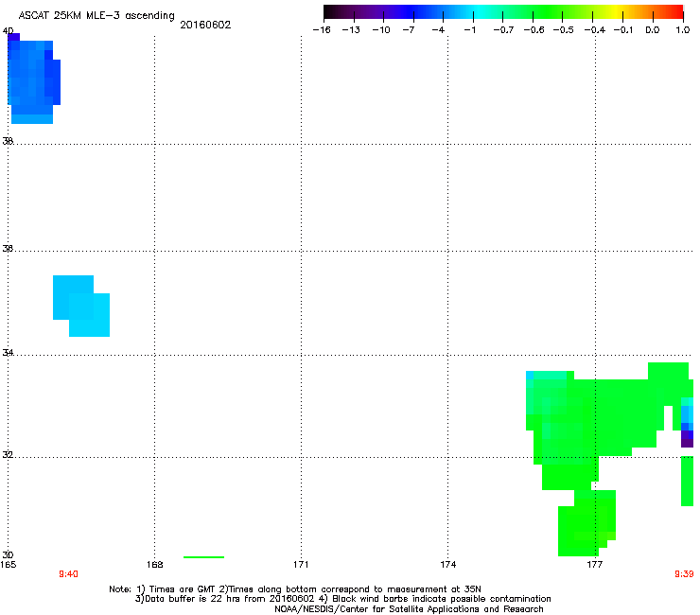This screenshot has height=615, width=700.
Task: Click the -7 color bar label
Action: point(409,30)
